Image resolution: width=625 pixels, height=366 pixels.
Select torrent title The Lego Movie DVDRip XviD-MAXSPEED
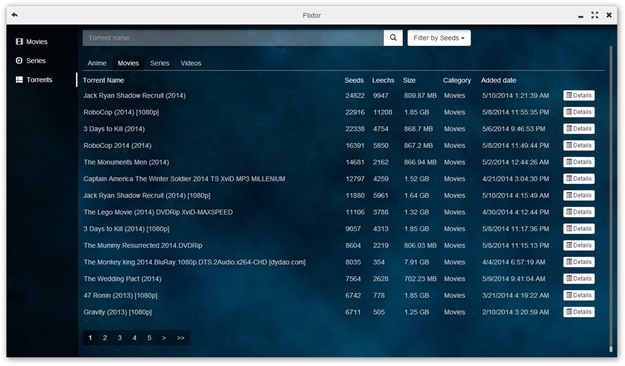click(x=158, y=212)
